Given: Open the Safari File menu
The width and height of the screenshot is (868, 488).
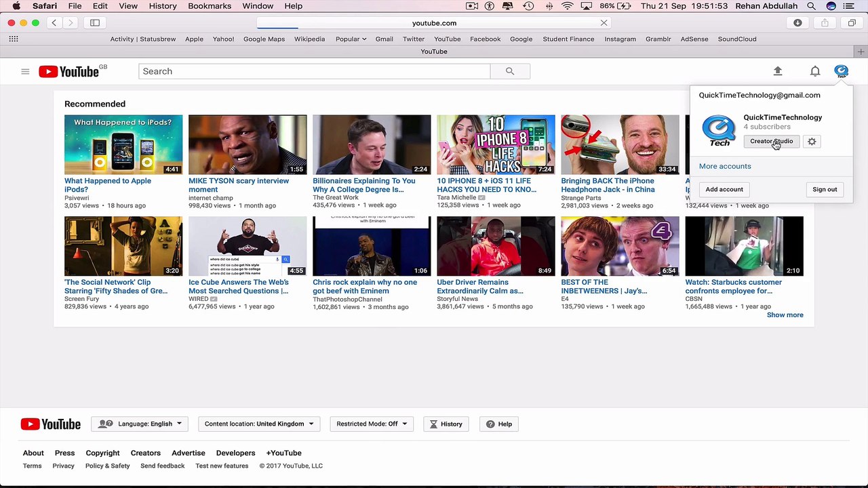Looking at the screenshot, I should click(75, 6).
